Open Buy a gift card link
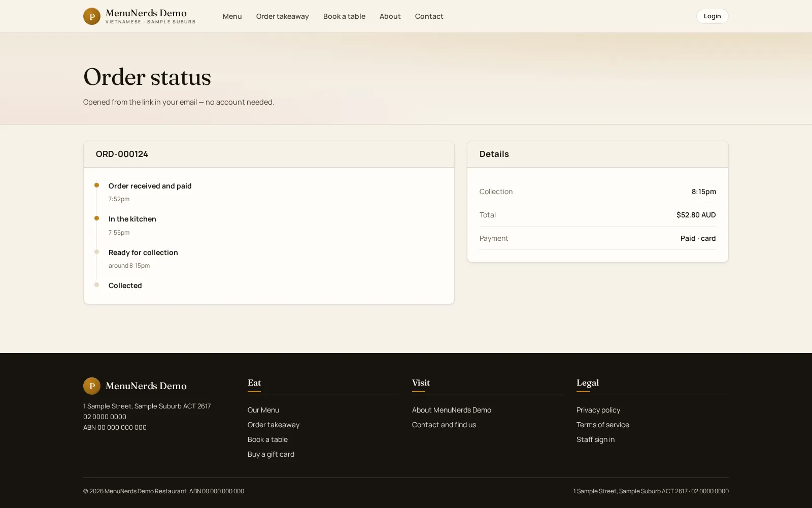This screenshot has width=812, height=508. [x=271, y=454]
